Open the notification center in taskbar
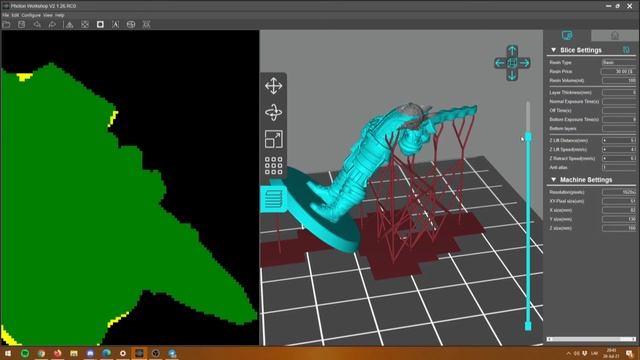This screenshot has width=640, height=360. [x=630, y=353]
